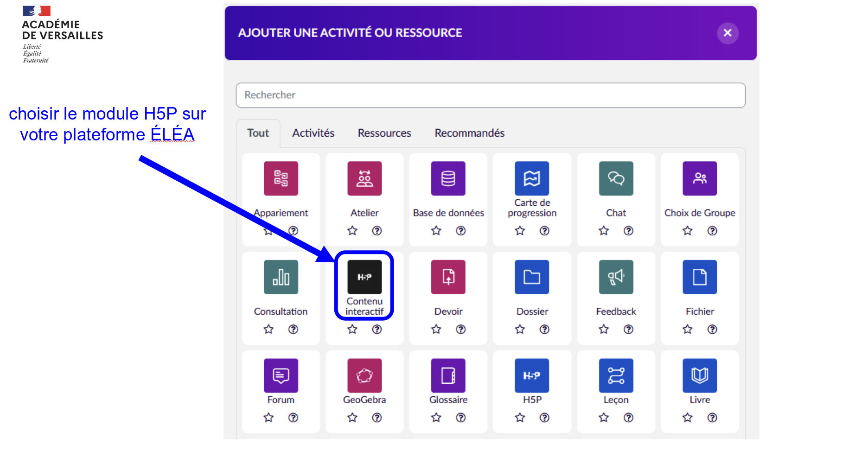Switch to the Activités tab

313,133
